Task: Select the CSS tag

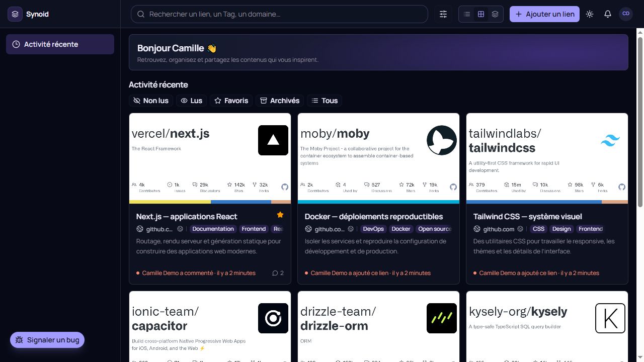Action: point(539,229)
